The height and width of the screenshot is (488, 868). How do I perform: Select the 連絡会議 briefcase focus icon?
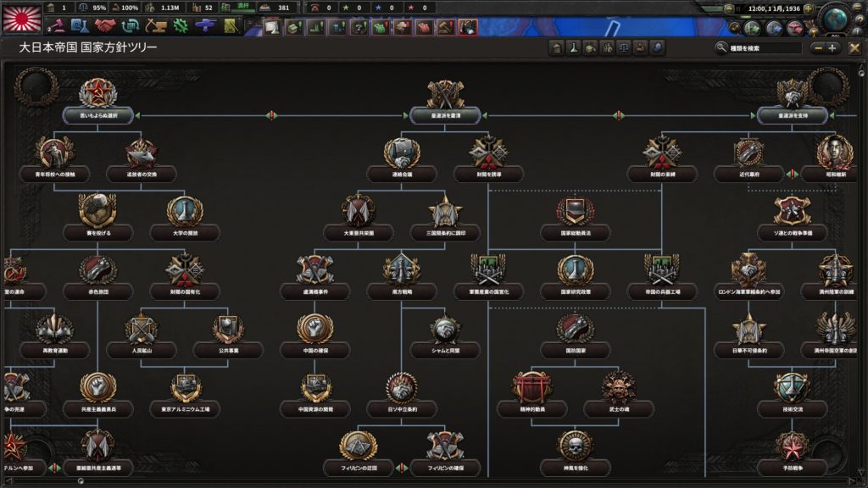402,152
